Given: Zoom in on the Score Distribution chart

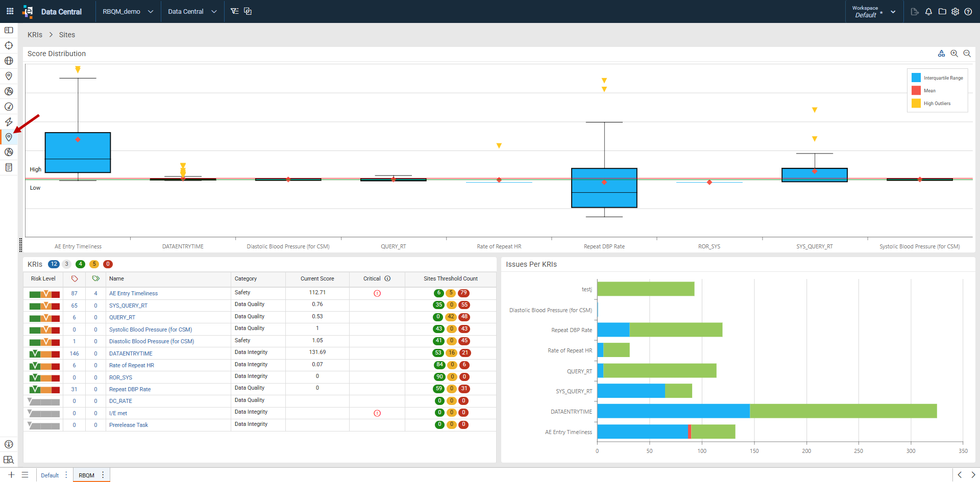Looking at the screenshot, I should [954, 54].
